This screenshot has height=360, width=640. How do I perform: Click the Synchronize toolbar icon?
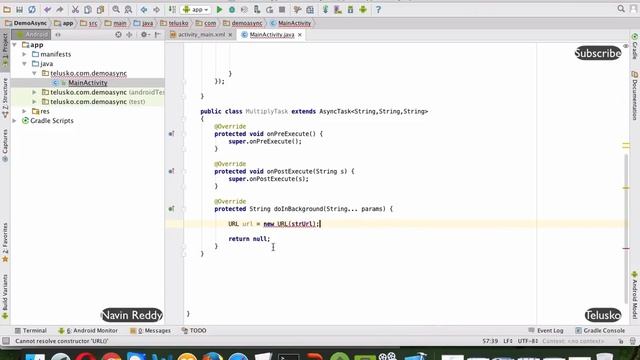coord(32,9)
